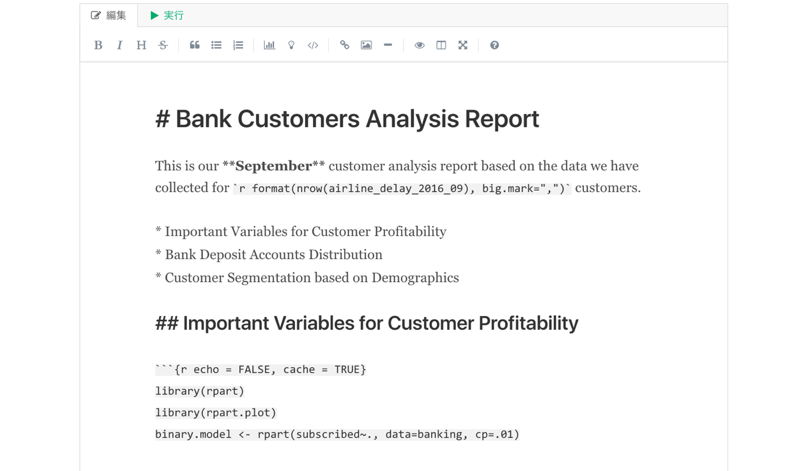Insert a hyperlink
The image size is (807, 471).
click(344, 45)
